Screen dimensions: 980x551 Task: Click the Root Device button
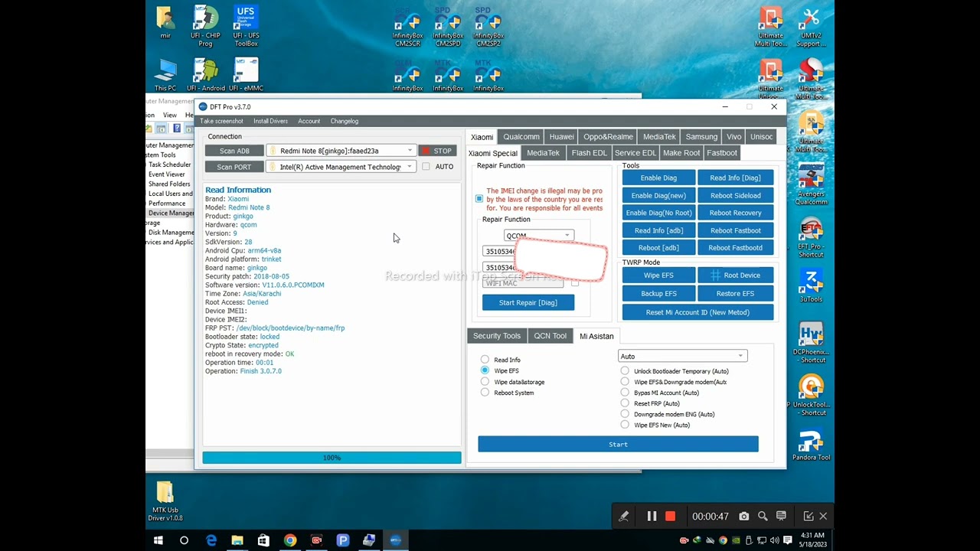736,275
